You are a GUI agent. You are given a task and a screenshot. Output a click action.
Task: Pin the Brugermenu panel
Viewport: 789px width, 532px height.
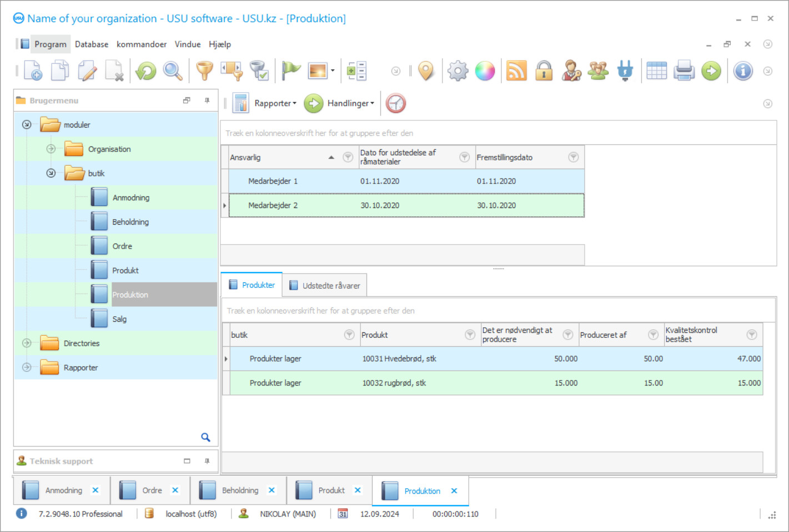[207, 100]
